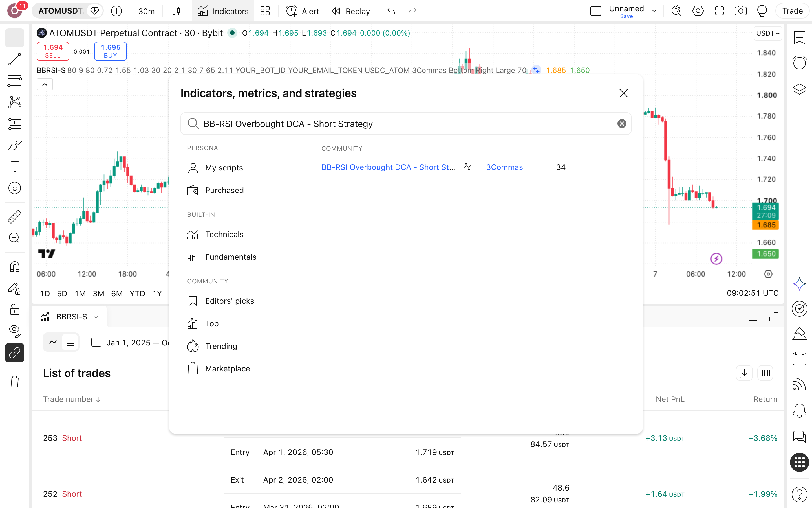Open the date range Jan 1, 2025 picker
Image resolution: width=812 pixels, height=508 pixels.
(x=131, y=342)
